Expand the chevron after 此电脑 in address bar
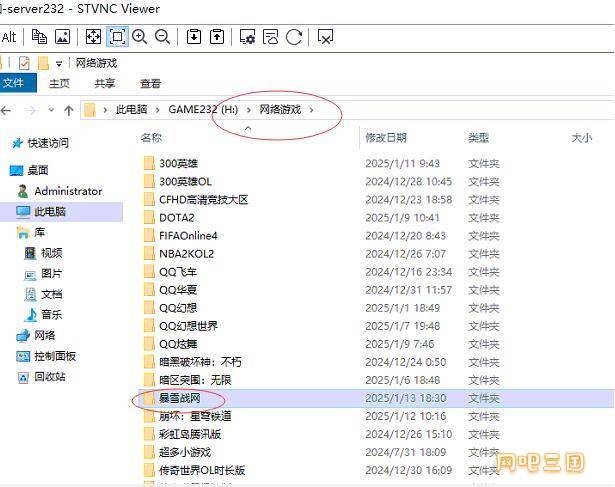 (158, 110)
